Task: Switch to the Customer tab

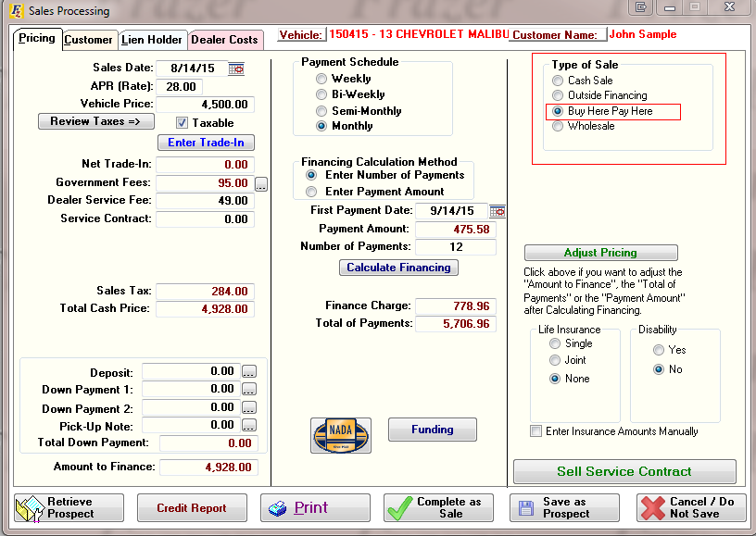Action: tap(89, 40)
